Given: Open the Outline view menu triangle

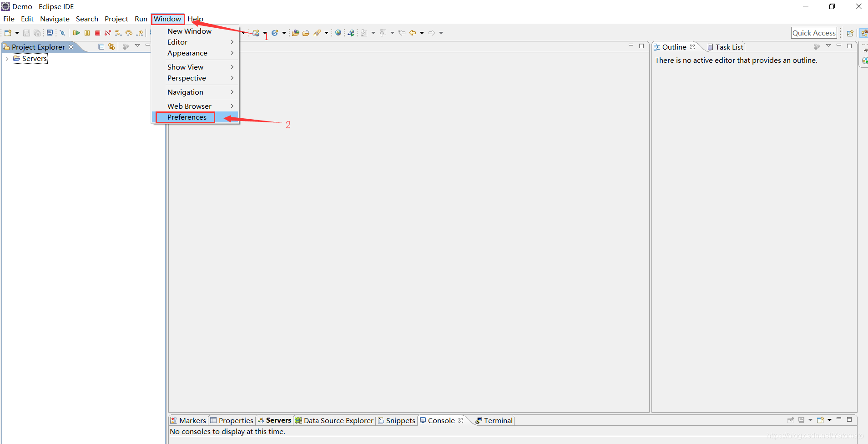Looking at the screenshot, I should click(828, 45).
